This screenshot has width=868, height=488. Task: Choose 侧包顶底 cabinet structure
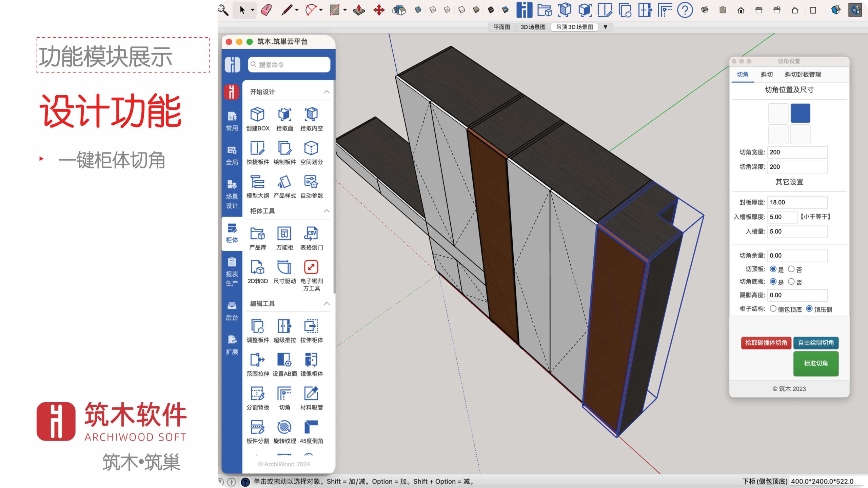click(773, 309)
